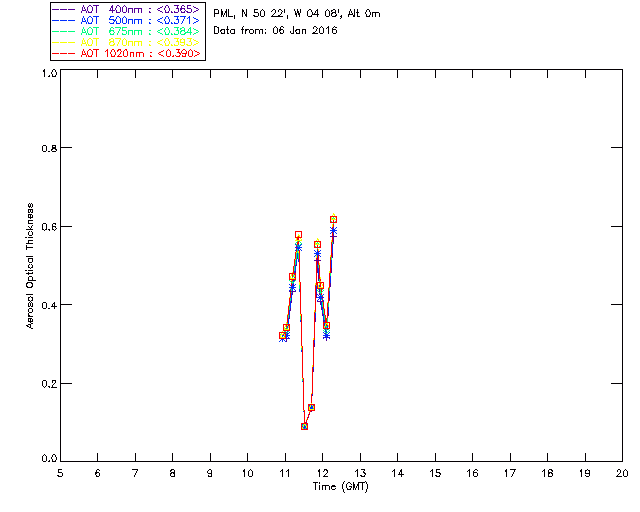Click the y-axis tick label 0.6
Image resolution: width=640 pixels, height=512 pixels.
tap(49, 227)
